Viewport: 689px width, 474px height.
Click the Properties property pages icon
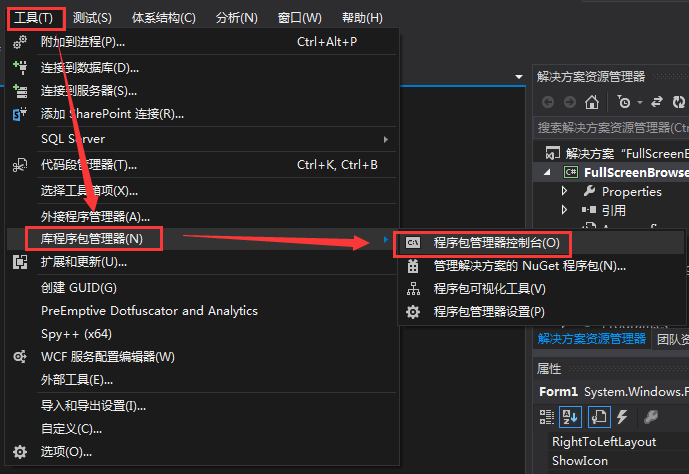(599, 417)
